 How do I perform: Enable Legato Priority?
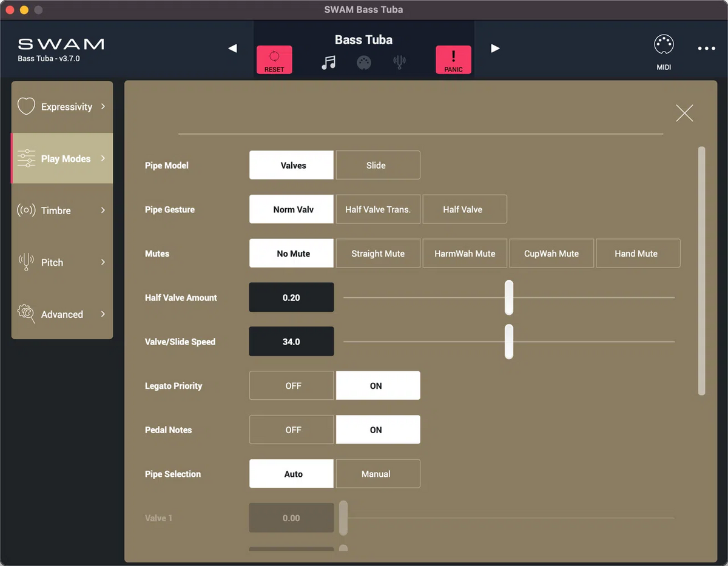378,385
